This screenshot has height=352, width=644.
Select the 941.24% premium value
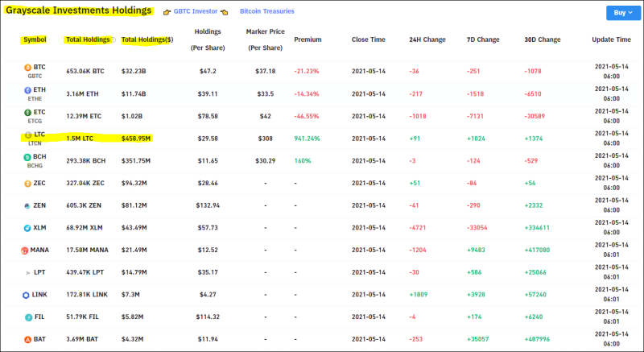pos(307,139)
